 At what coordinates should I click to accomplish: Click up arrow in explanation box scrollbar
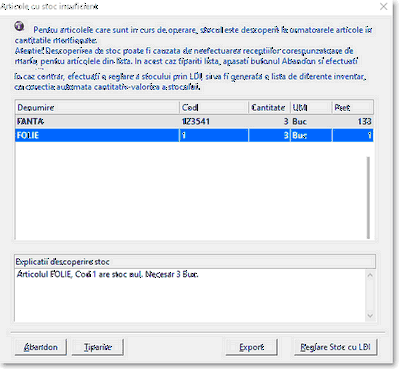[370, 275]
